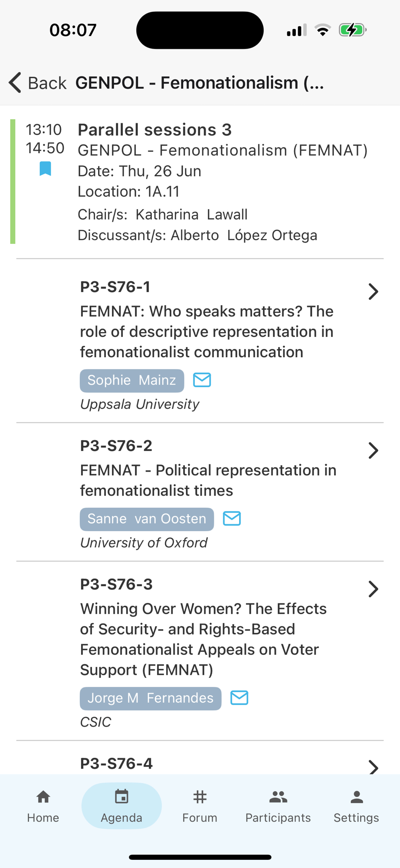The width and height of the screenshot is (400, 868).
Task: Go to the Home tab
Action: click(x=43, y=806)
